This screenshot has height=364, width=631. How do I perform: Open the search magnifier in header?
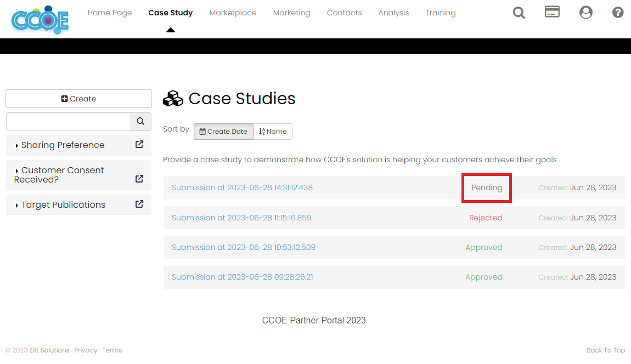point(519,12)
